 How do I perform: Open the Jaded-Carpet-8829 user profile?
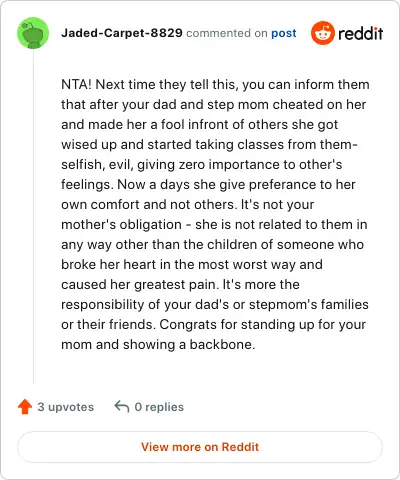(x=122, y=33)
